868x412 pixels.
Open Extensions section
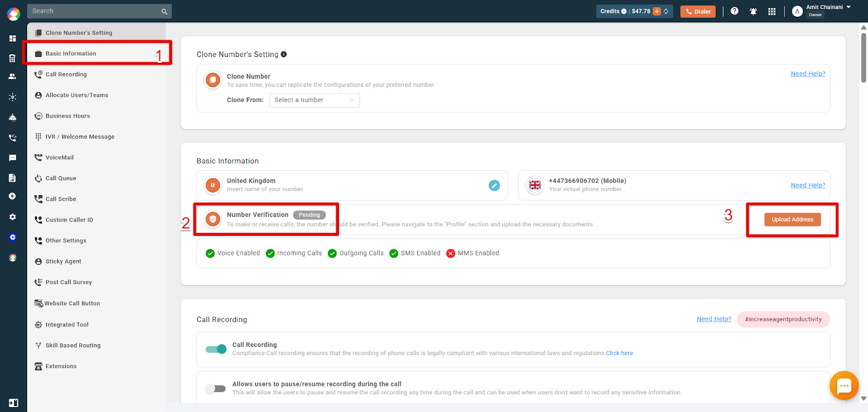pyautogui.click(x=97, y=366)
